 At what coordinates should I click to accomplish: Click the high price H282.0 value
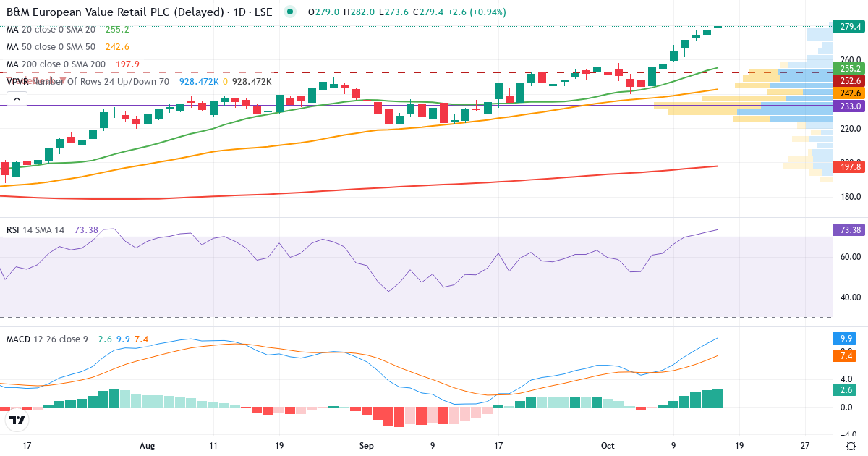(359, 12)
